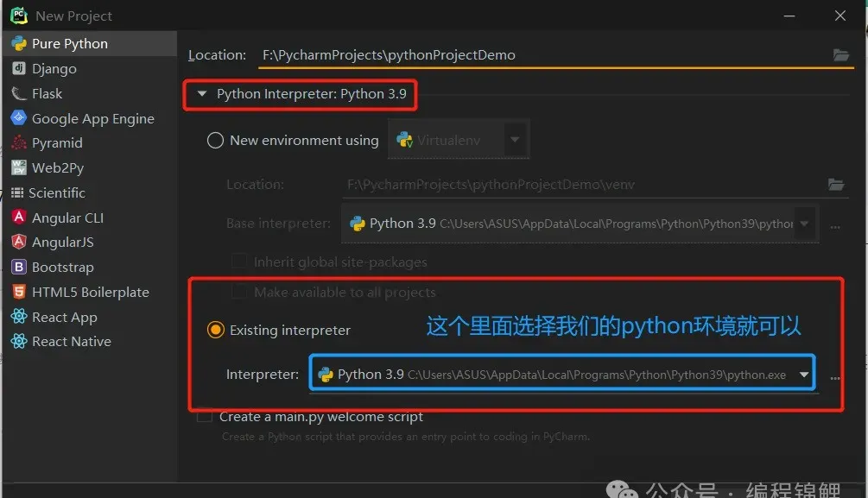Image resolution: width=868 pixels, height=498 pixels.
Task: Choose React Native project type
Action: point(90,341)
